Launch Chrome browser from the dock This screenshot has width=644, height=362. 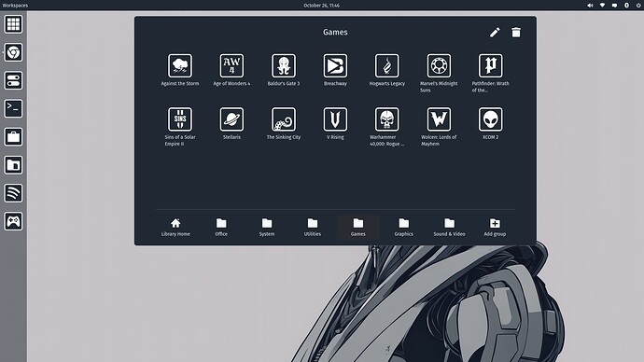[x=14, y=52]
